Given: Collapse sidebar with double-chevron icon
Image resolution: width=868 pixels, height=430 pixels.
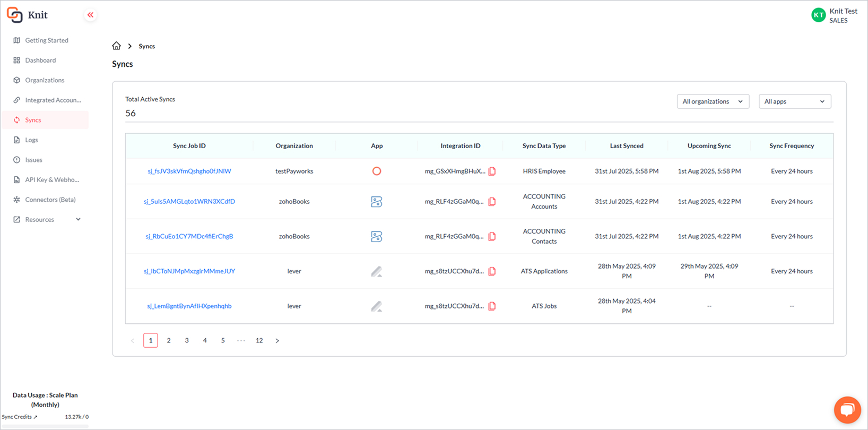Looking at the screenshot, I should [90, 15].
